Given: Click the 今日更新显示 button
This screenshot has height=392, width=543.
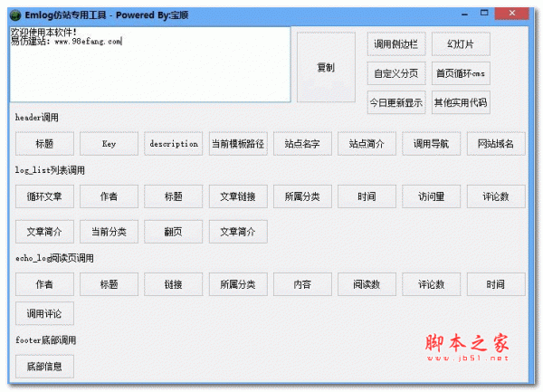Looking at the screenshot, I should (x=396, y=102).
